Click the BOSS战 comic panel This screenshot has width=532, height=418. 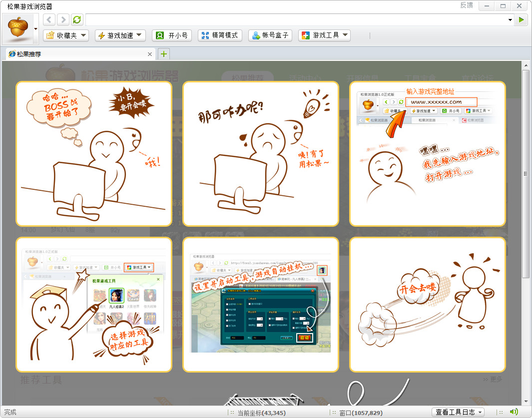tap(94, 154)
